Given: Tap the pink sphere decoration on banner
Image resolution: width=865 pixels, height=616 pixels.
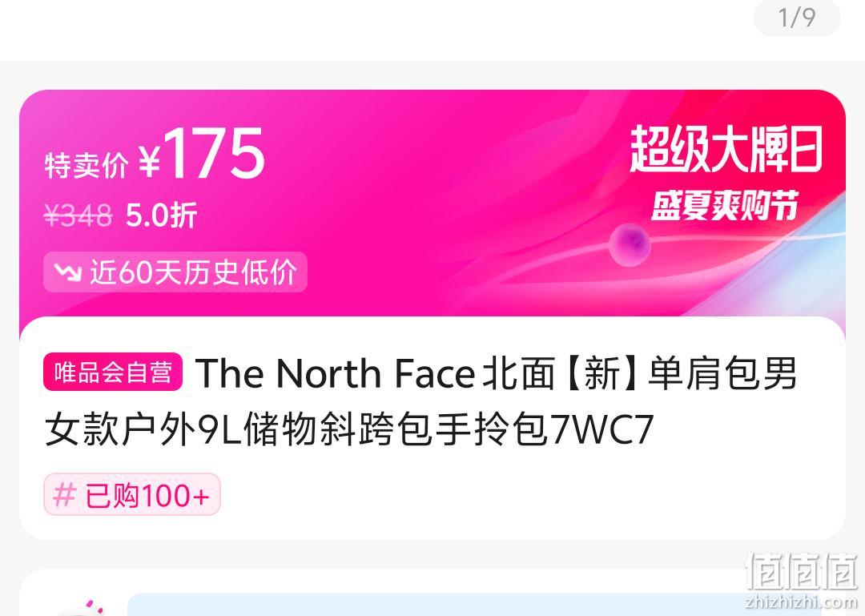Looking at the screenshot, I should pyautogui.click(x=630, y=244).
